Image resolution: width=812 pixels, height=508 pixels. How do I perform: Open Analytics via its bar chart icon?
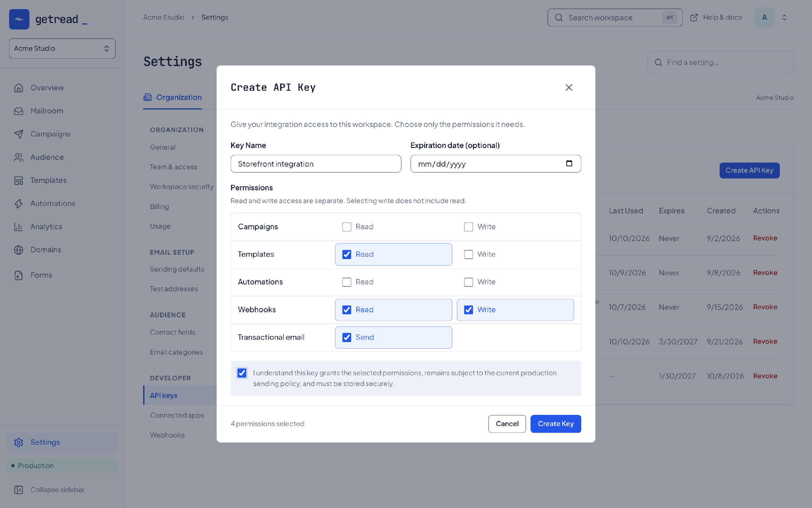tap(19, 227)
